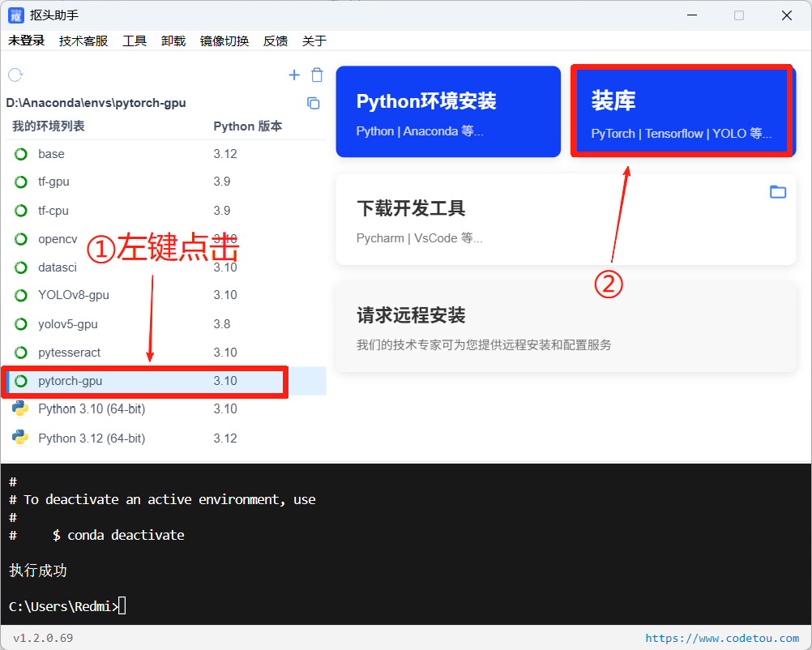Screen dimensions: 812x650
Task: Click the 下载开发工具 card
Action: (x=566, y=220)
